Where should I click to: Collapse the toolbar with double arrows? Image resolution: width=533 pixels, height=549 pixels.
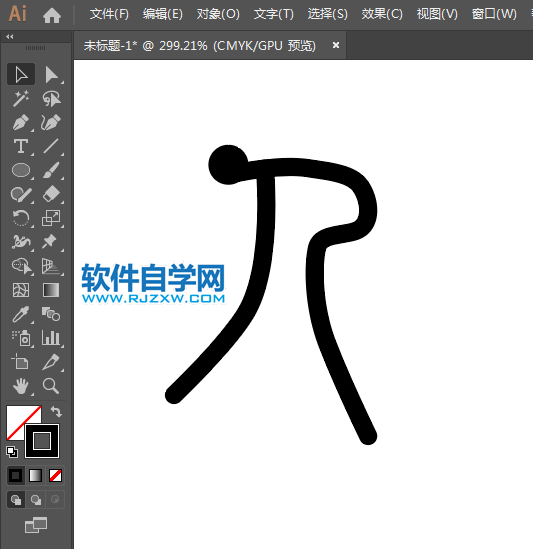(x=10, y=36)
